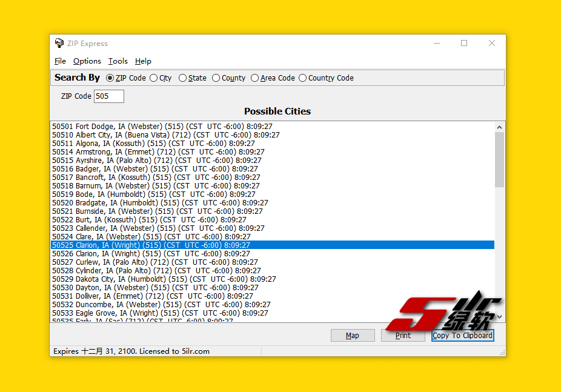Viewport: 561px width, 392px height.
Task: Click the ZIP Express app icon in title bar
Action: point(59,44)
